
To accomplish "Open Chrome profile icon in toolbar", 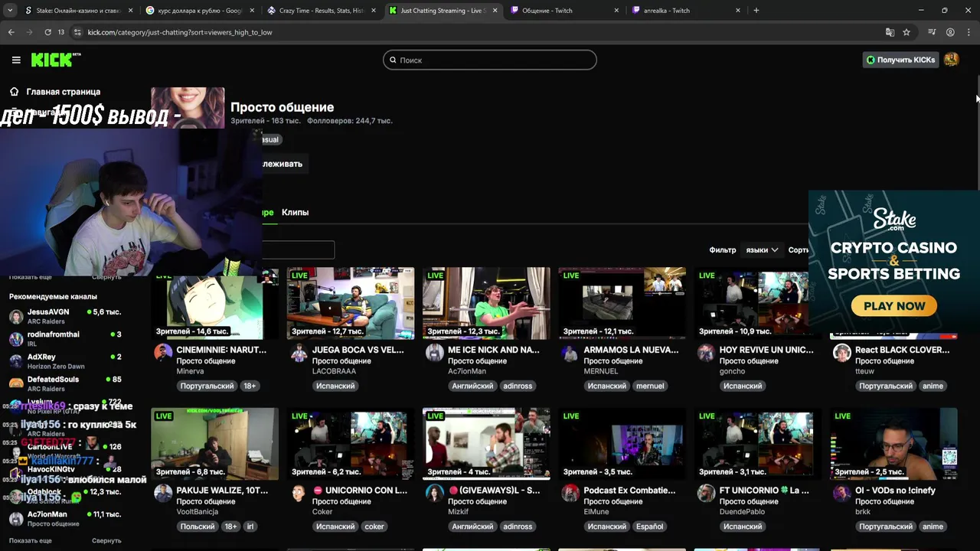I will point(950,32).
